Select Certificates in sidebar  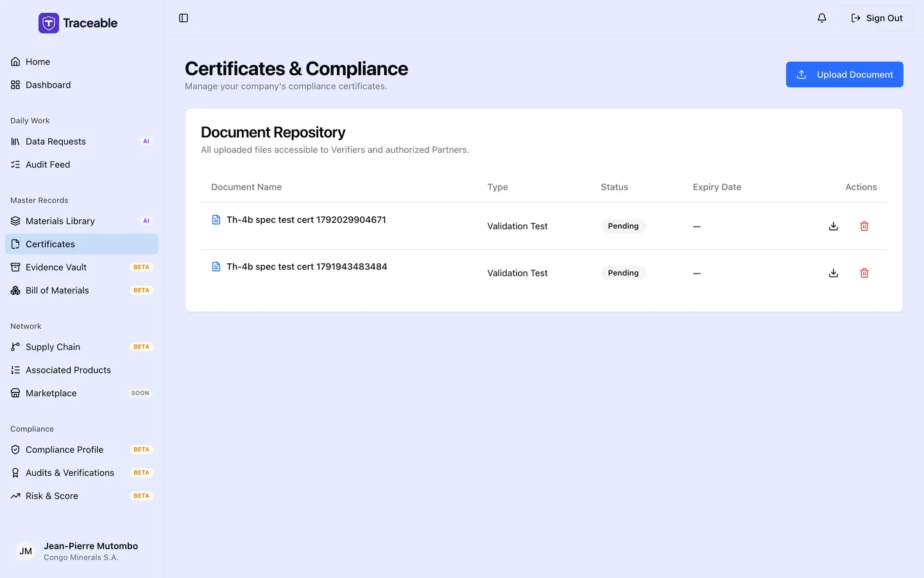coord(81,244)
